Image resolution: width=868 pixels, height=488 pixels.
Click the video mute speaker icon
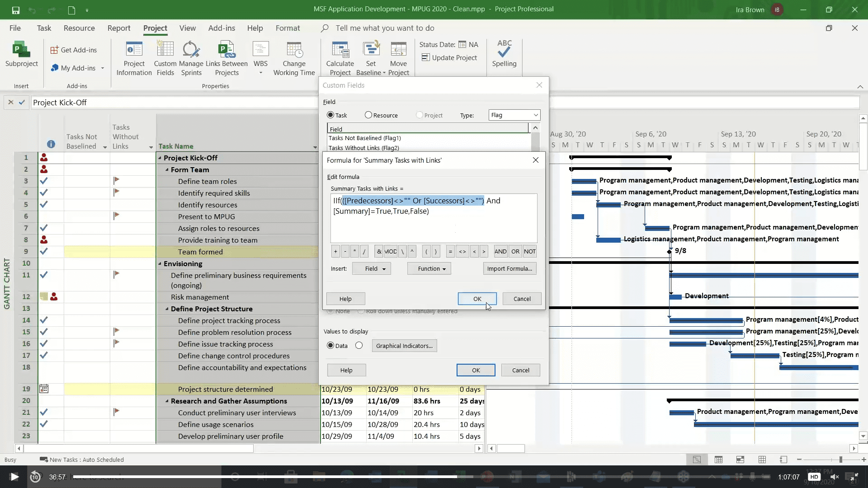835,477
